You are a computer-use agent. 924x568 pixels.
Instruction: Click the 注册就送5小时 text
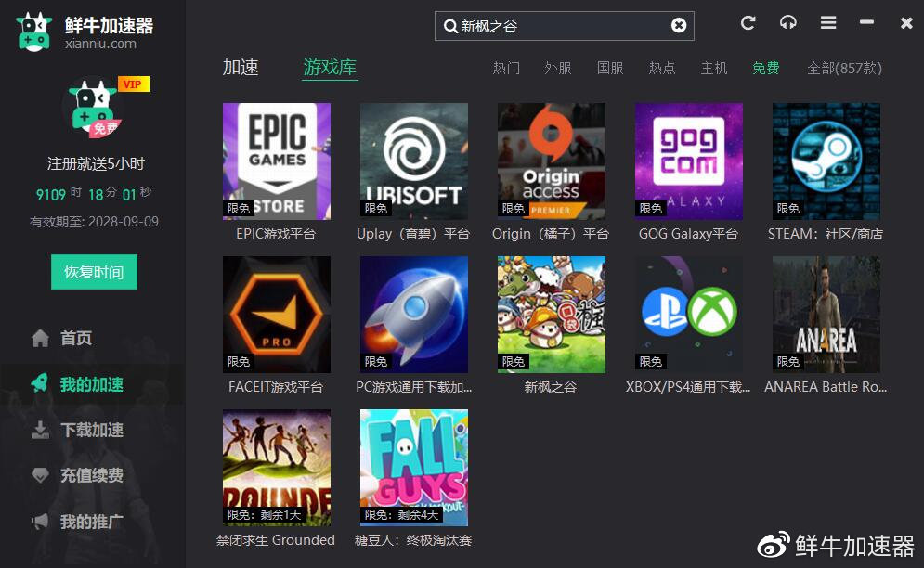(x=96, y=163)
